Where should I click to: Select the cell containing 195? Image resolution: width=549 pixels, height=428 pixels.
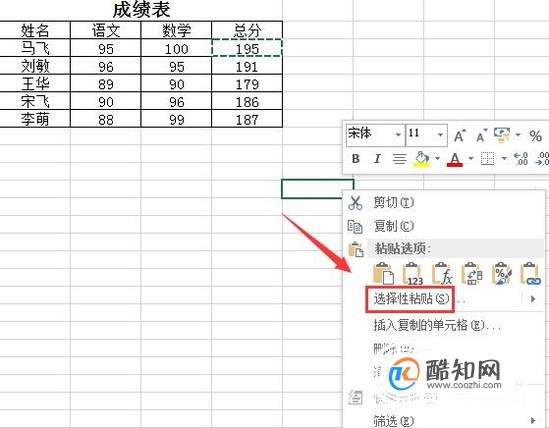tap(247, 48)
